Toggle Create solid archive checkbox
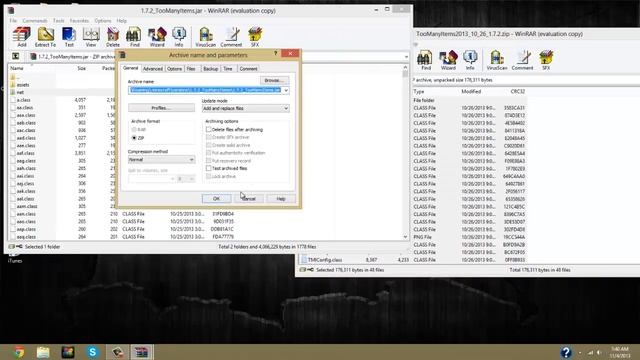The height and width of the screenshot is (360, 640). [x=209, y=145]
